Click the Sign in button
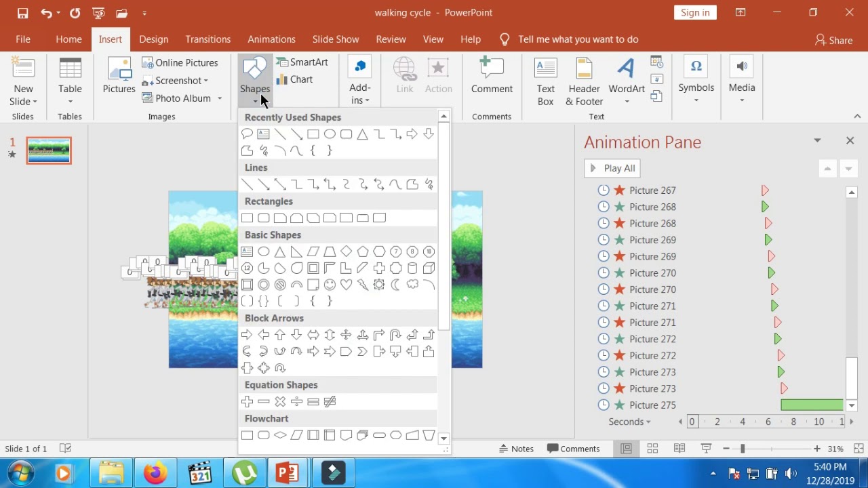868x488 pixels. point(695,12)
